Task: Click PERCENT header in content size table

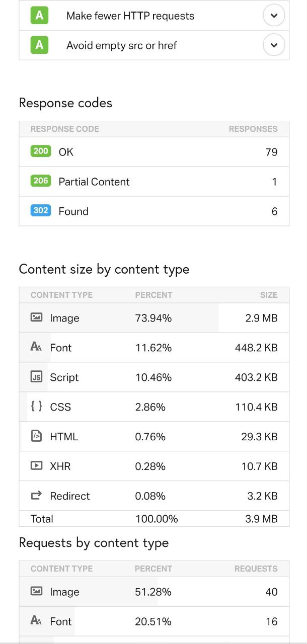Action: tap(153, 295)
